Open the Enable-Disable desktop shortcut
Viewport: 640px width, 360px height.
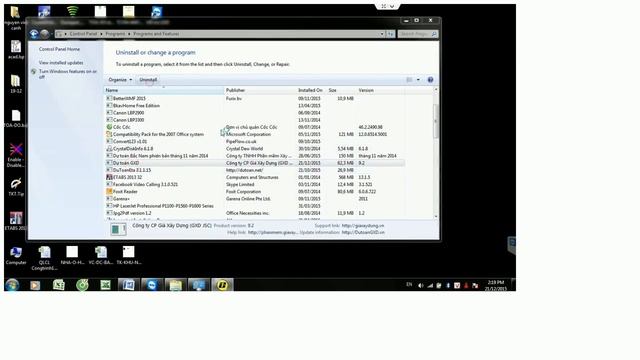[16, 156]
